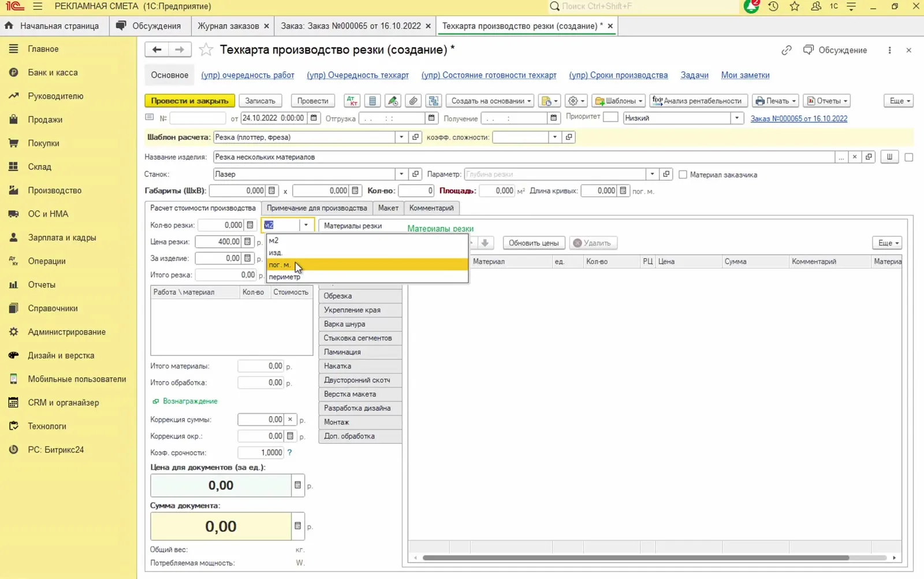Expand the Печать dropdown menu
This screenshot has height=579, width=924.
click(776, 101)
